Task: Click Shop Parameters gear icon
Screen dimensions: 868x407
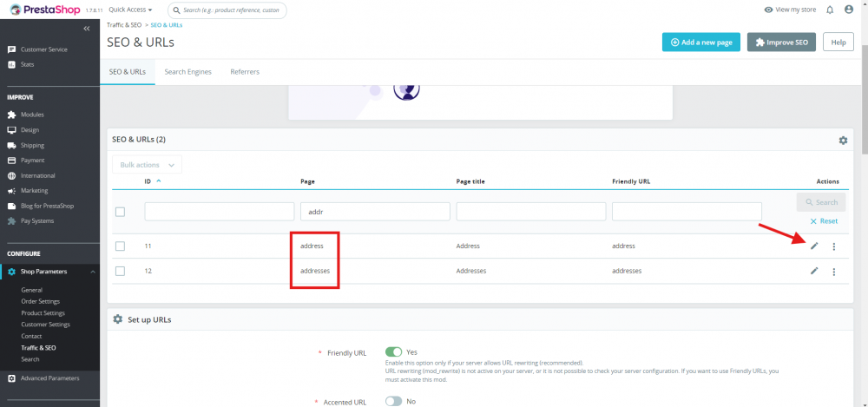Action: tap(11, 272)
